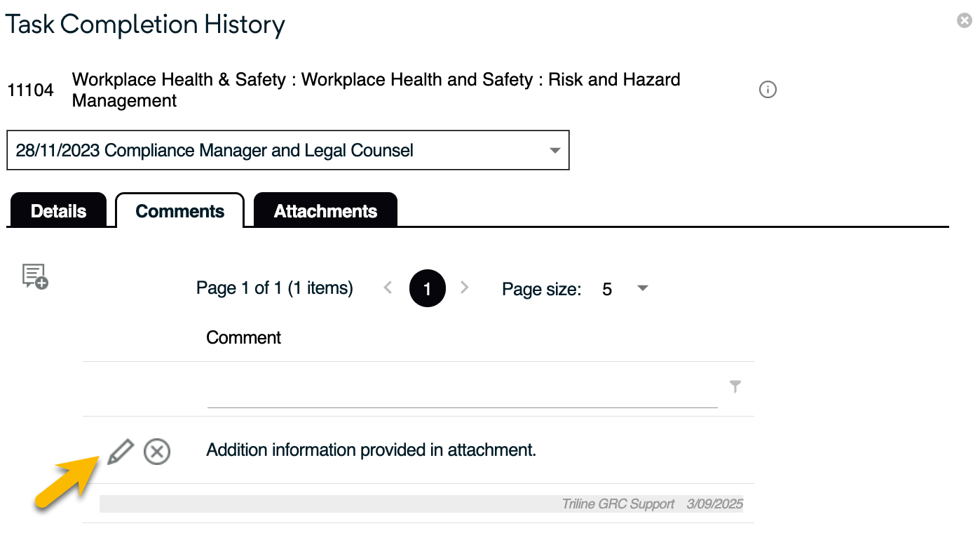This screenshot has height=540, width=980.
Task: Select the Comments tab
Action: click(x=179, y=211)
